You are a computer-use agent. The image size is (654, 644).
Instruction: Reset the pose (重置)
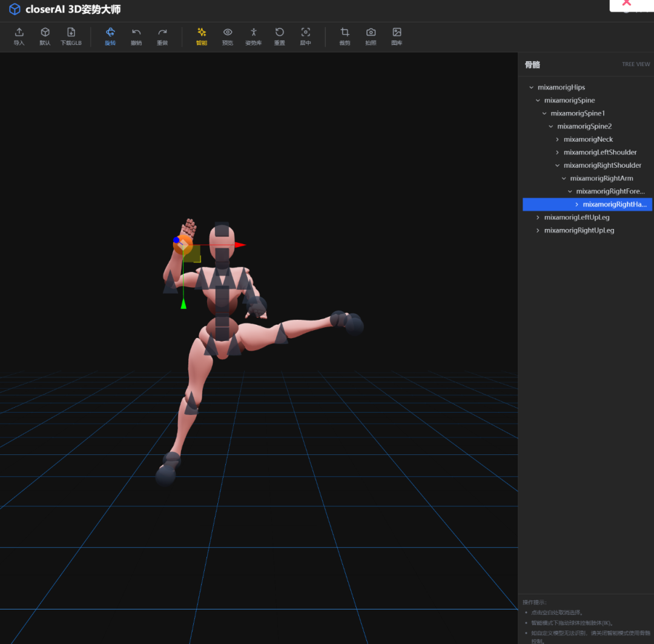pos(279,36)
